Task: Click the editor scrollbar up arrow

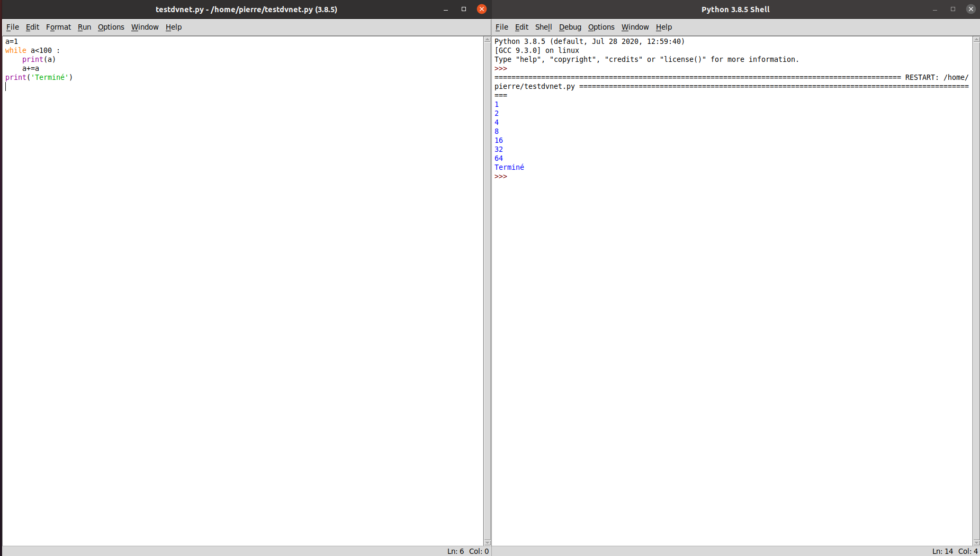Action: 487,40
